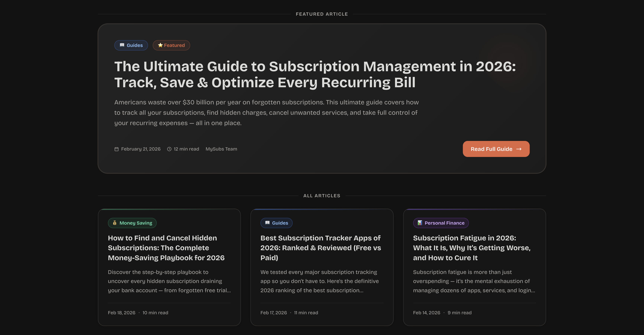Open the Ultimate Guide to Subscription Management headline
The image size is (644, 335).
(x=314, y=74)
